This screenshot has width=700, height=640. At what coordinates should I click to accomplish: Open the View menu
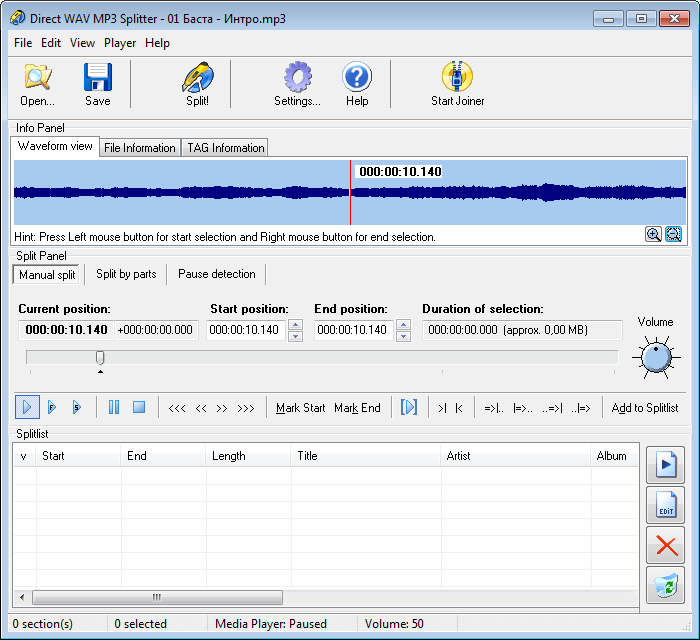pyautogui.click(x=82, y=43)
